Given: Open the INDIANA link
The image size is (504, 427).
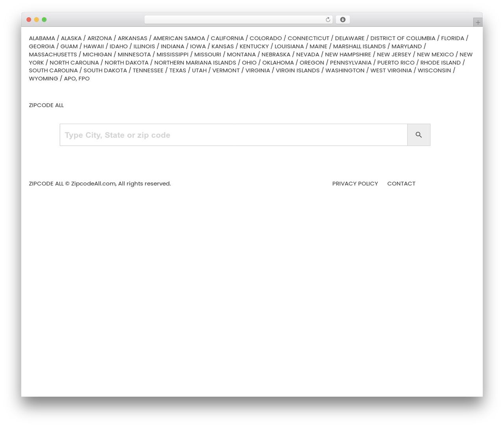Looking at the screenshot, I should [172, 46].
